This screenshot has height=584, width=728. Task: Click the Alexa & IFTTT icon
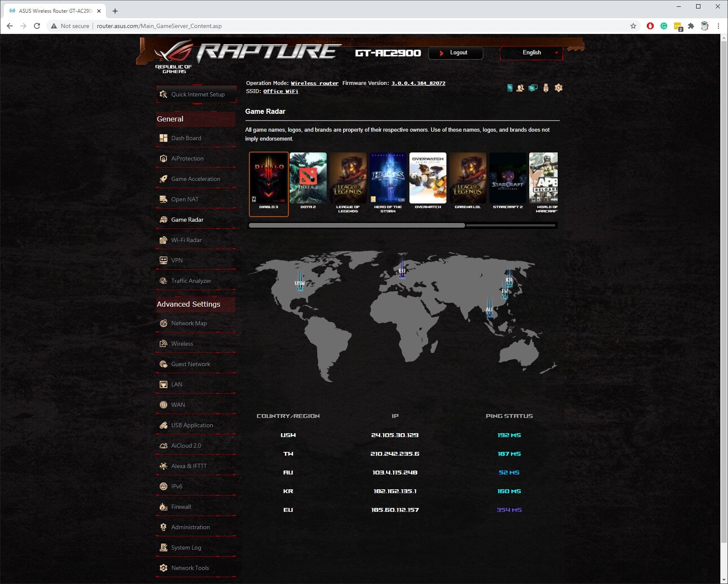click(x=164, y=466)
